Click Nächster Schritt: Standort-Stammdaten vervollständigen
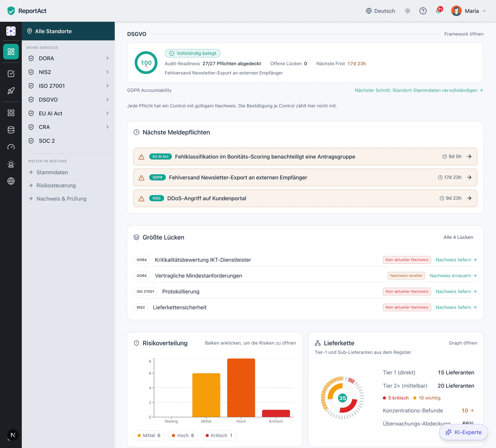 [419, 90]
